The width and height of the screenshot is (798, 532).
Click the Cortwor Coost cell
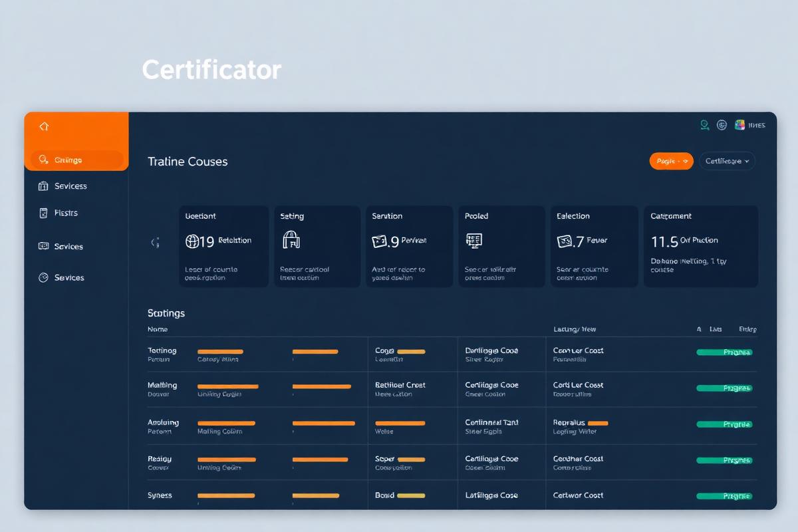(x=579, y=495)
